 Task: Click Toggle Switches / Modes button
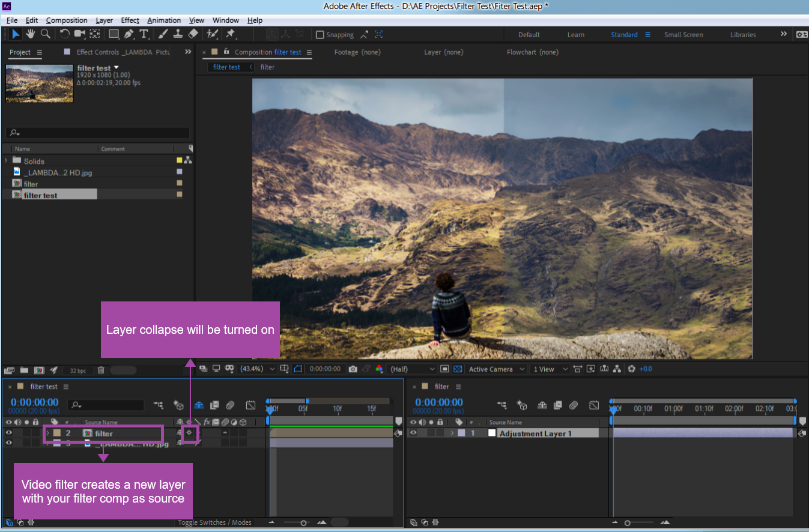click(x=214, y=522)
